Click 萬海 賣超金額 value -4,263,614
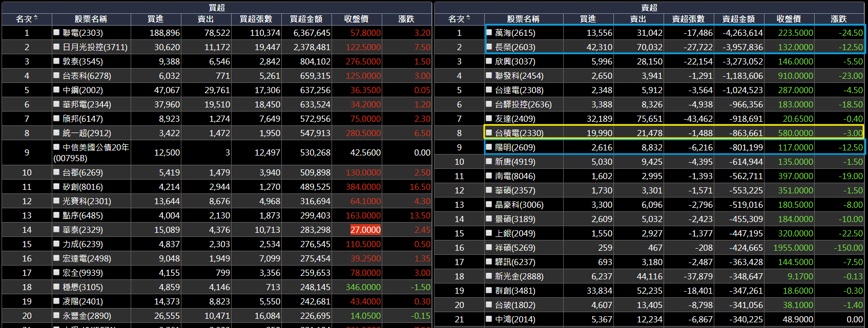Image resolution: width=868 pixels, height=328 pixels. click(742, 33)
